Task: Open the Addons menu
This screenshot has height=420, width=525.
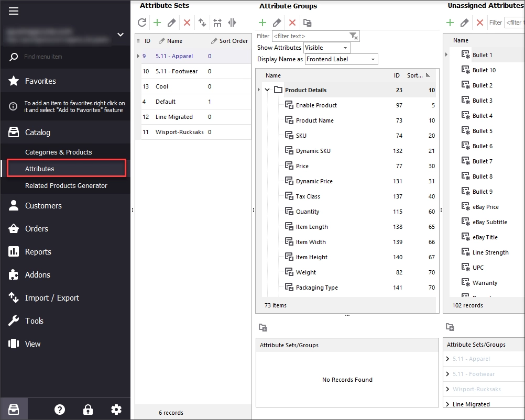Action: pyautogui.click(x=65, y=275)
